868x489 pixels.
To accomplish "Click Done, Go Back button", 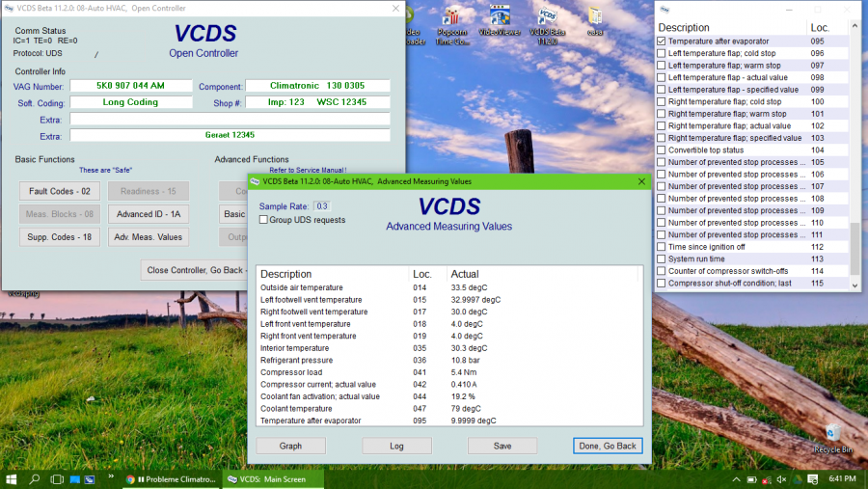I will pyautogui.click(x=608, y=446).
